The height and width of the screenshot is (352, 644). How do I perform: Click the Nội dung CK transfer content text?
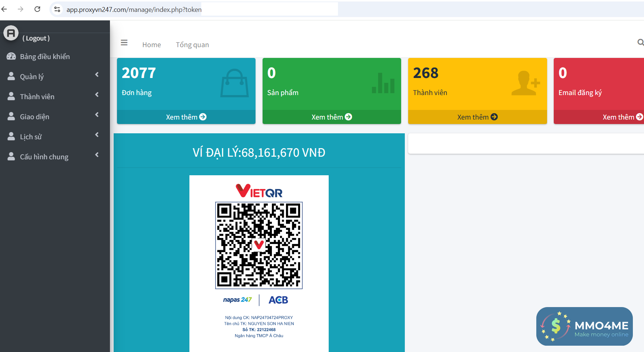(x=259, y=317)
